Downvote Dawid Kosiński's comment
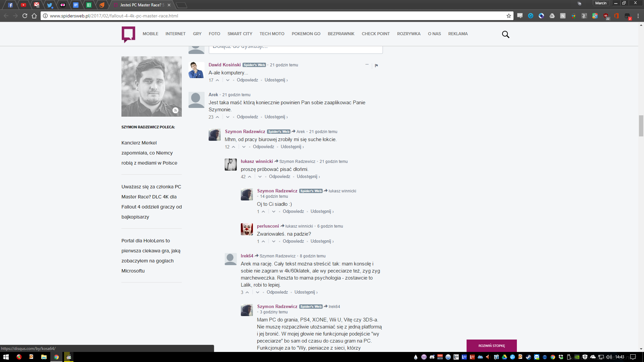The width and height of the screenshot is (644, 362). coord(228,80)
